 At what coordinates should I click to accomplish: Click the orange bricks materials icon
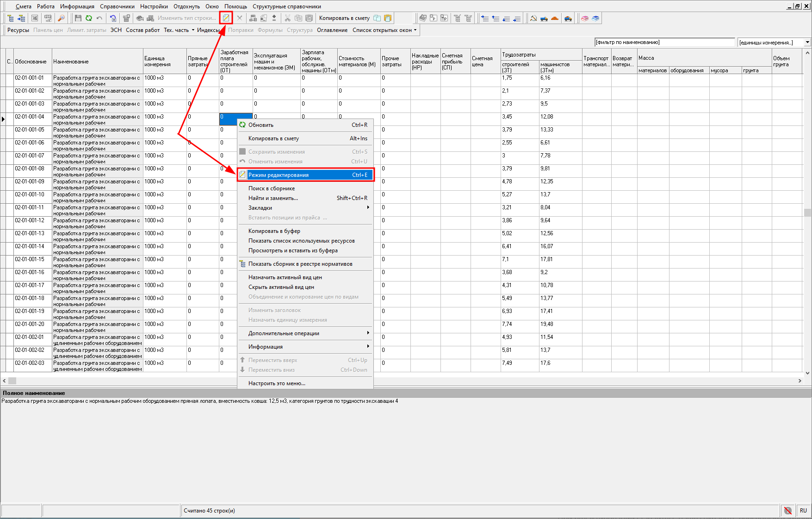pos(555,18)
